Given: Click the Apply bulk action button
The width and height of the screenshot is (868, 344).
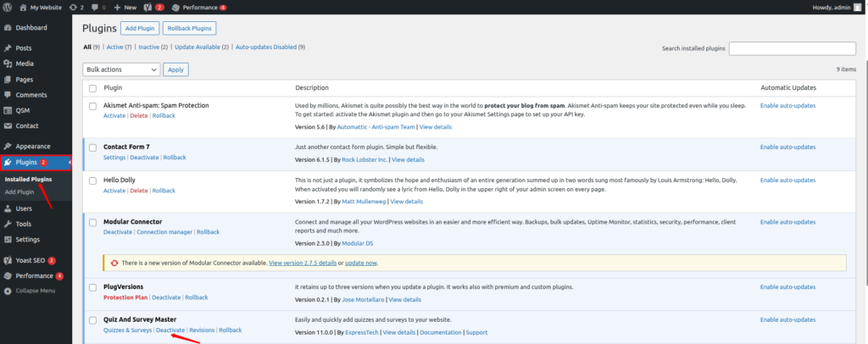Looking at the screenshot, I should point(176,69).
